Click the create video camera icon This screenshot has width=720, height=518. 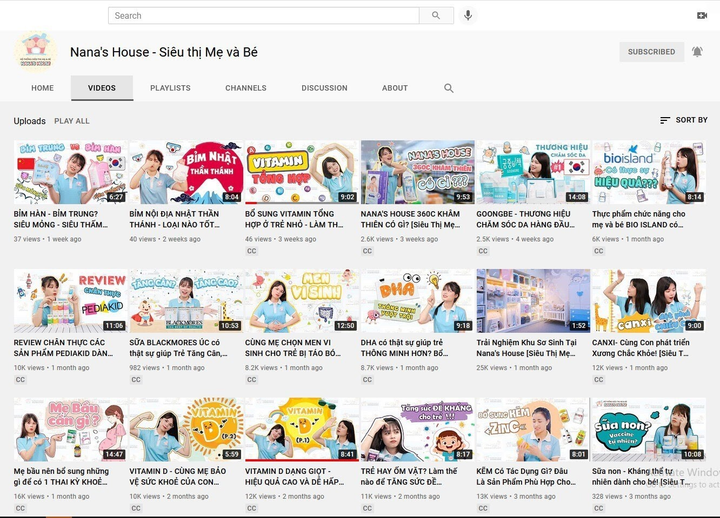pyautogui.click(x=702, y=16)
